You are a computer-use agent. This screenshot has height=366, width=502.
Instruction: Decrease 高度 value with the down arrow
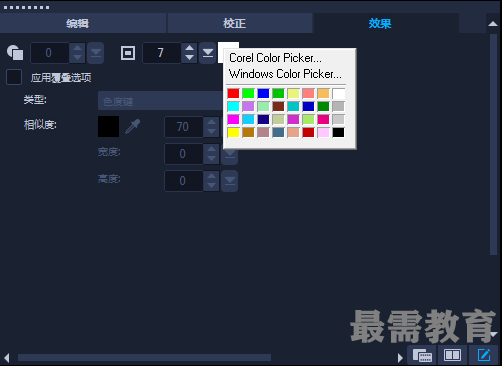(211, 186)
